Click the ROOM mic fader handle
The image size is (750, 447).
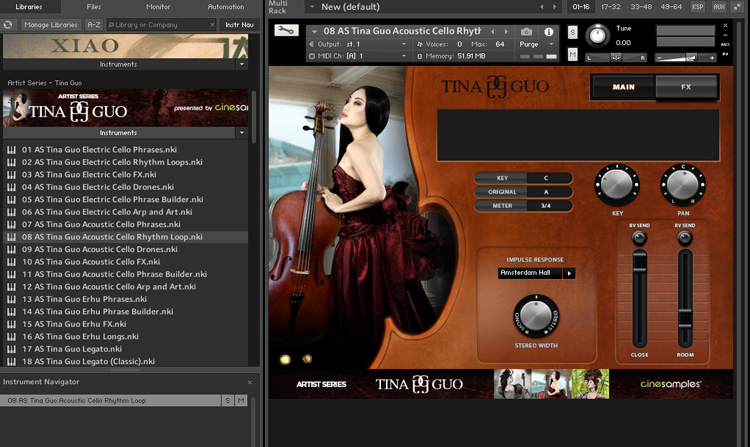(685, 318)
